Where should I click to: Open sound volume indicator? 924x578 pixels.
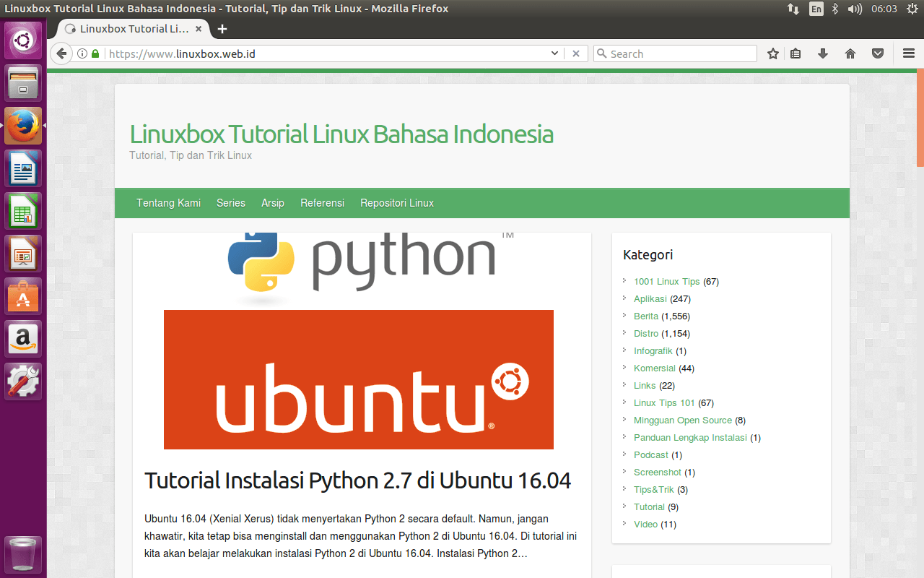pyautogui.click(x=855, y=9)
